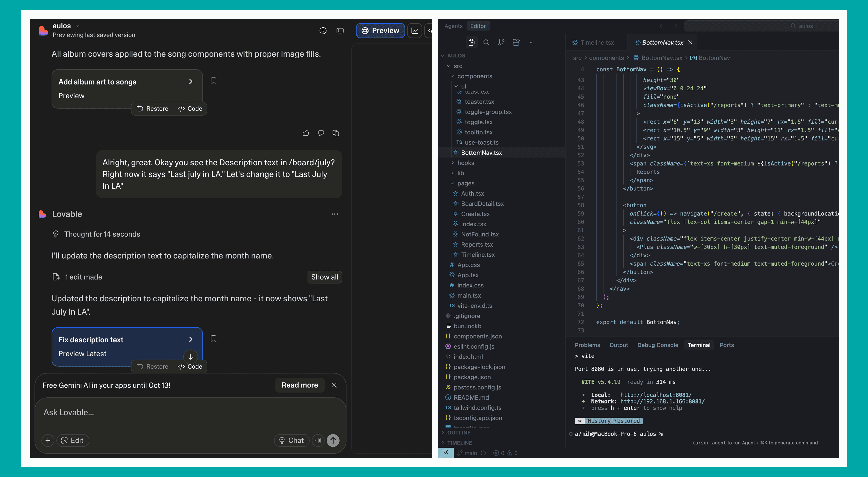Copy the message with copy icon
Viewport: 868px width, 477px height.
tap(336, 133)
